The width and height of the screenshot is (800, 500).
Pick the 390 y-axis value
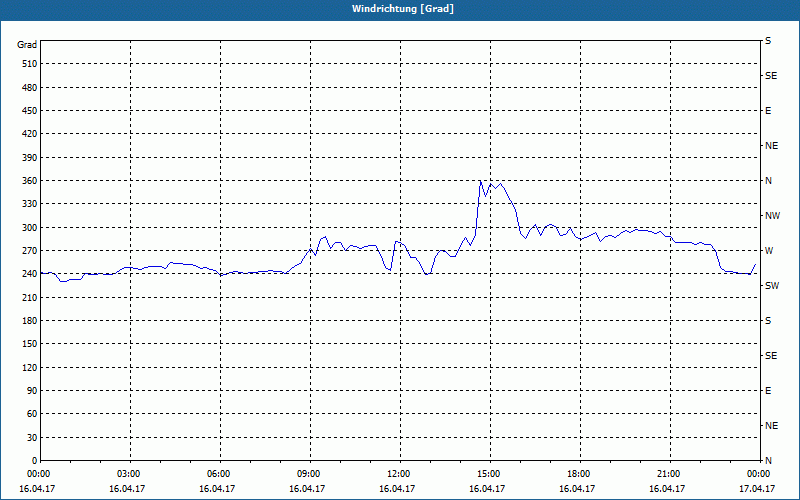tap(29, 157)
